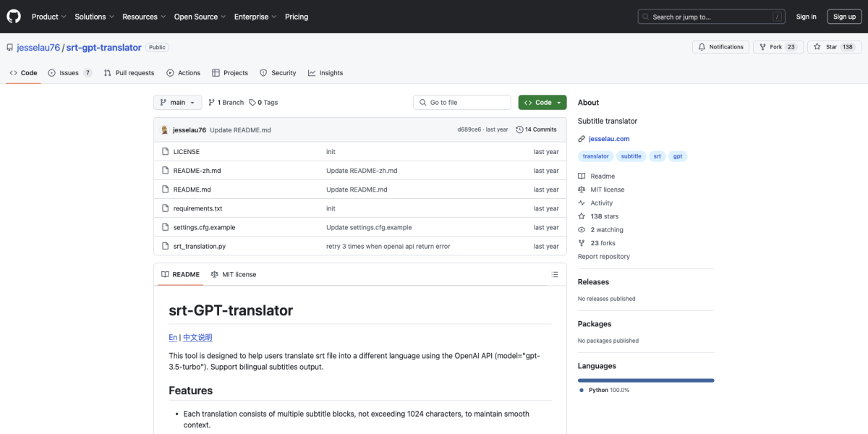
Task: Expand the Solutions navigation menu
Action: tap(94, 17)
